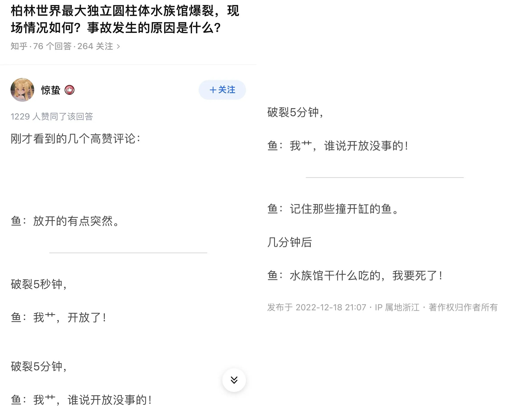
Task: Click the chevron arrow after 264 关注
Action: pyautogui.click(x=118, y=46)
